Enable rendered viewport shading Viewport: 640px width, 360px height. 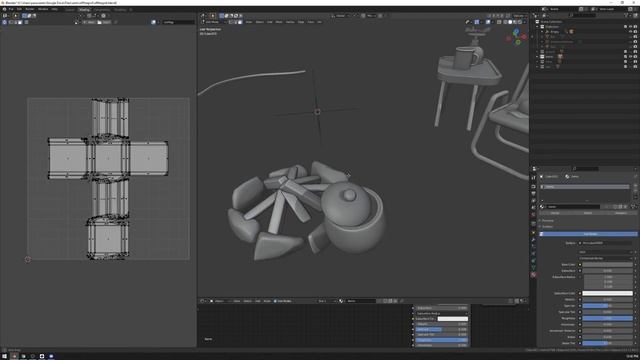coord(520,22)
